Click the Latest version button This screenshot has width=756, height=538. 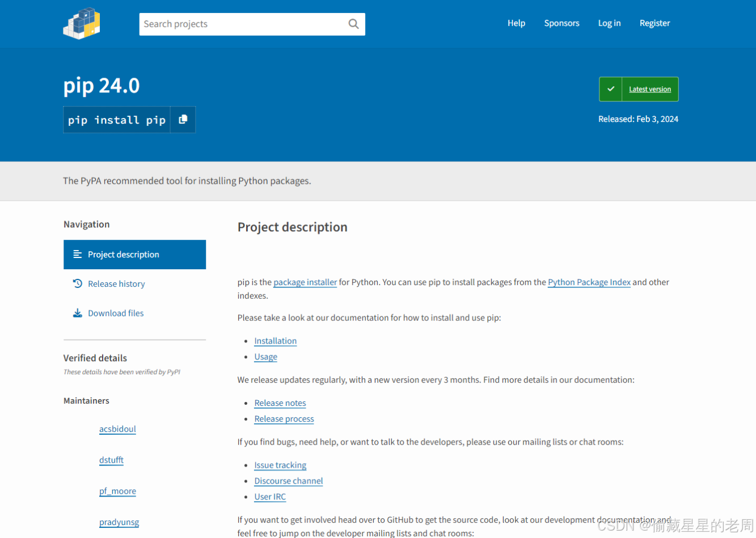(x=639, y=89)
